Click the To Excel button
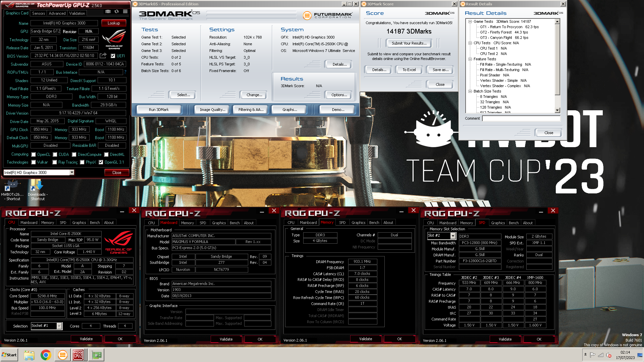 (409, 70)
